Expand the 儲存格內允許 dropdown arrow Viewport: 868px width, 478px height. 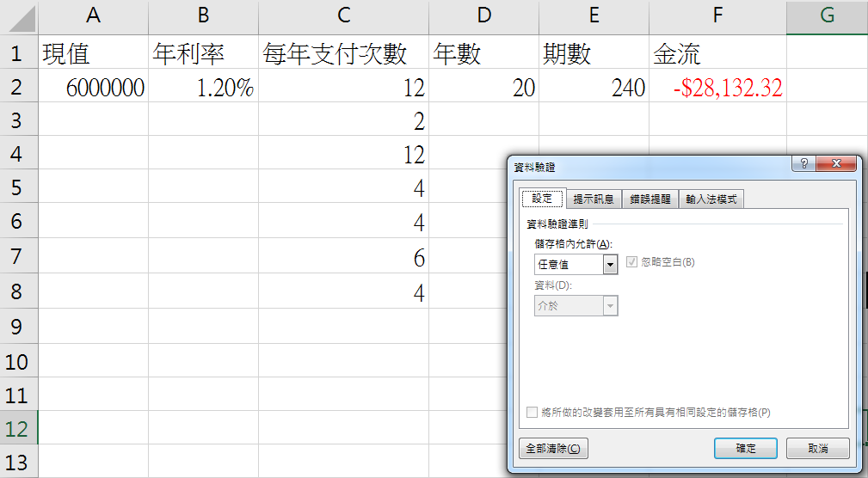click(x=610, y=265)
